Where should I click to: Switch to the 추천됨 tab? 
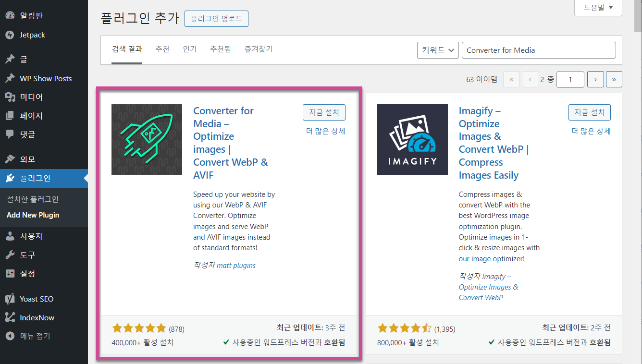pos(221,49)
